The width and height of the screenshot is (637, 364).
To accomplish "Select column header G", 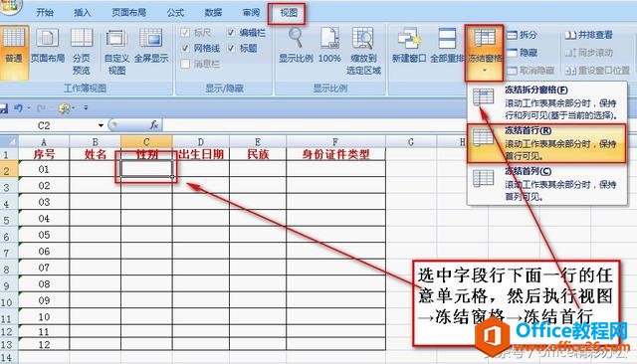I will tap(411, 141).
